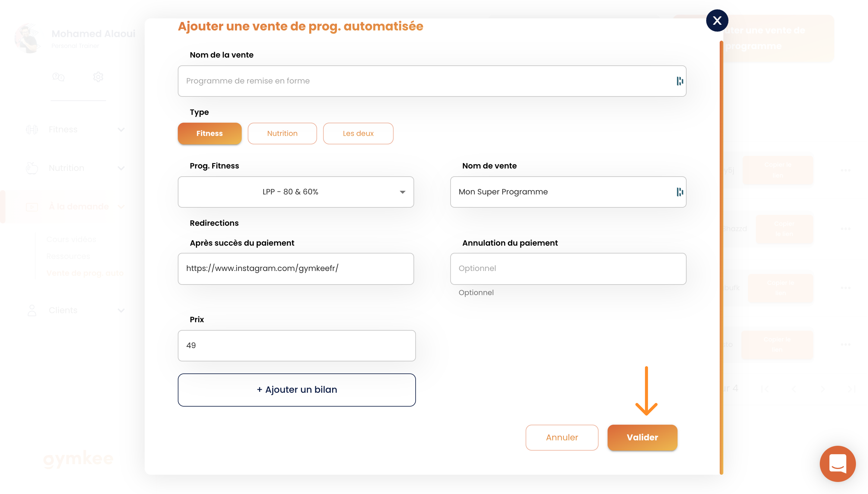Click the icon inside Nom de vente field
Image resolution: width=868 pixels, height=494 pixels.
(680, 192)
